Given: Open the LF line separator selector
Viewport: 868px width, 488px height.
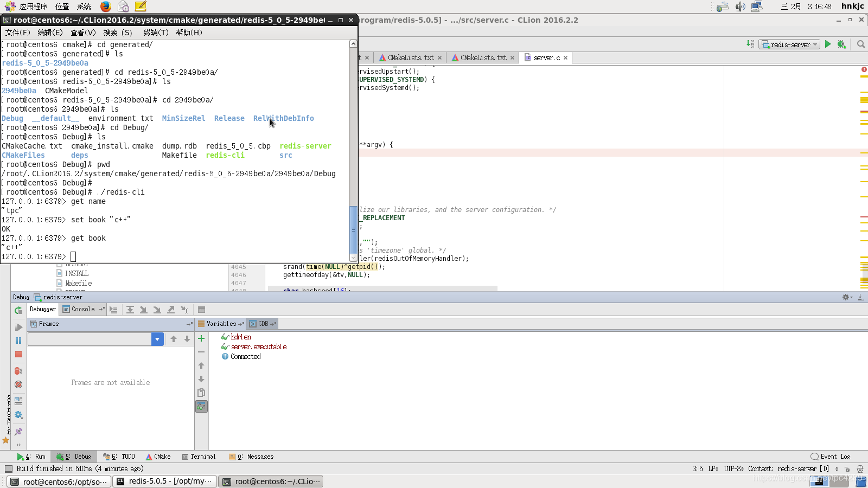Looking at the screenshot, I should [712, 468].
